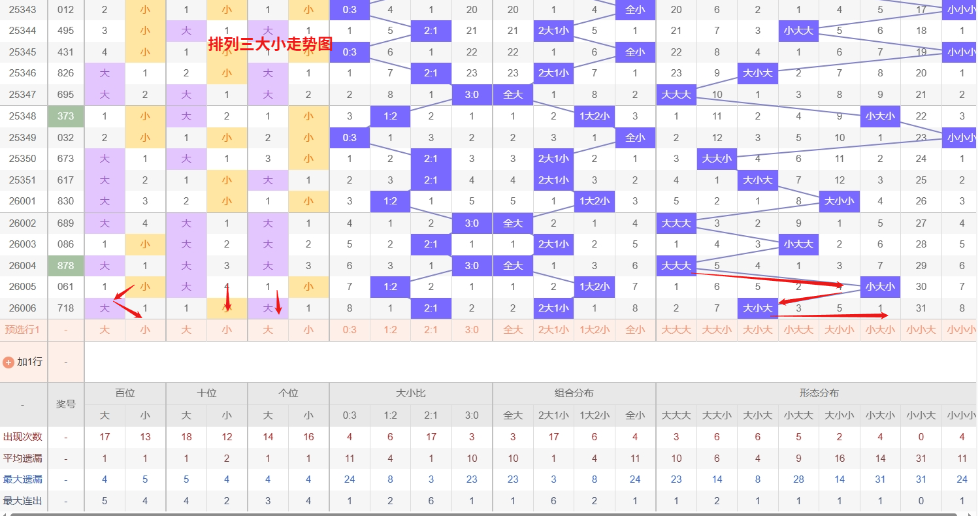980x516 pixels.
Task: Click the 最大遗漏 statistics row label
Action: (x=23, y=479)
